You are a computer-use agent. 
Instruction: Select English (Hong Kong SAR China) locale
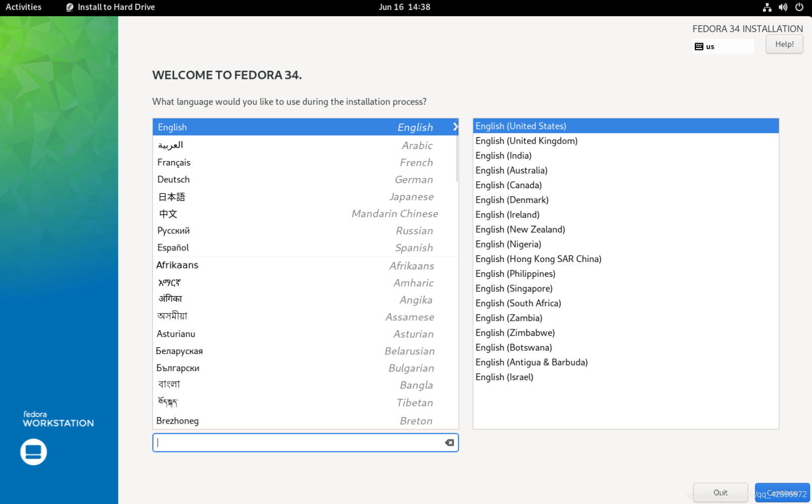click(626, 259)
